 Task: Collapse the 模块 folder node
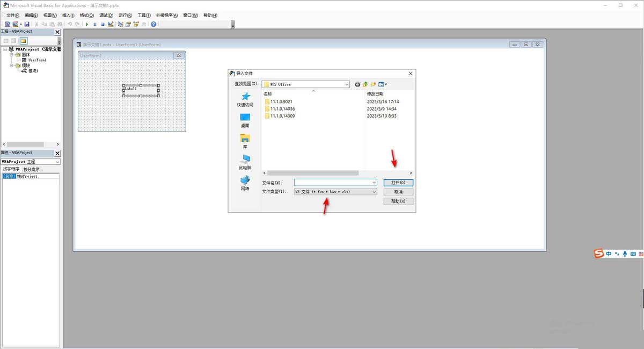tap(11, 66)
